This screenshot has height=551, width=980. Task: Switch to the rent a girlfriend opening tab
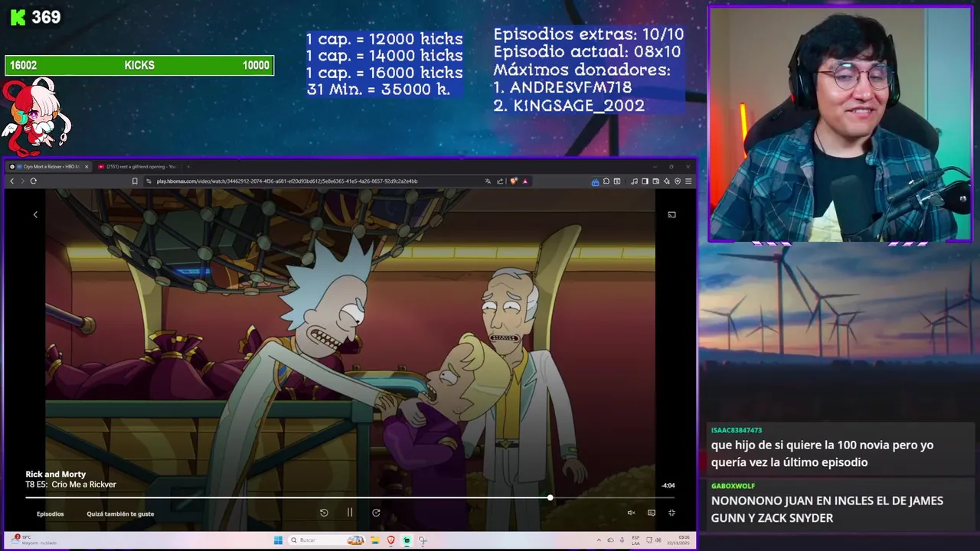point(138,166)
